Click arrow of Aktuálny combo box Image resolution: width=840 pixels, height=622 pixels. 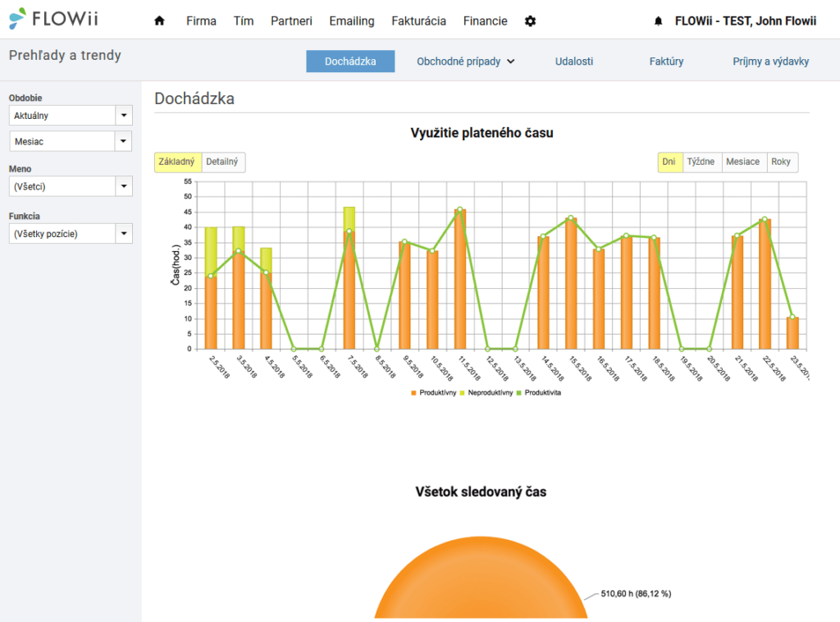click(x=124, y=115)
